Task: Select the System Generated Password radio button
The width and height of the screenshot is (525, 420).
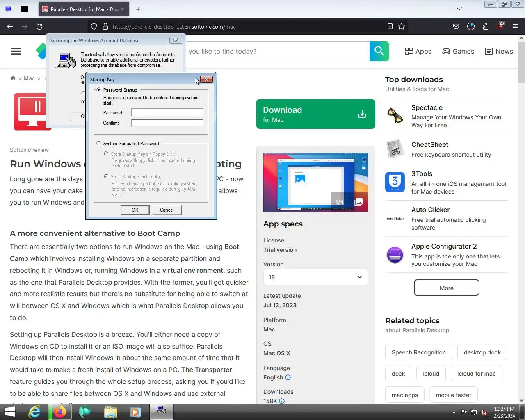Action: pyautogui.click(x=98, y=143)
